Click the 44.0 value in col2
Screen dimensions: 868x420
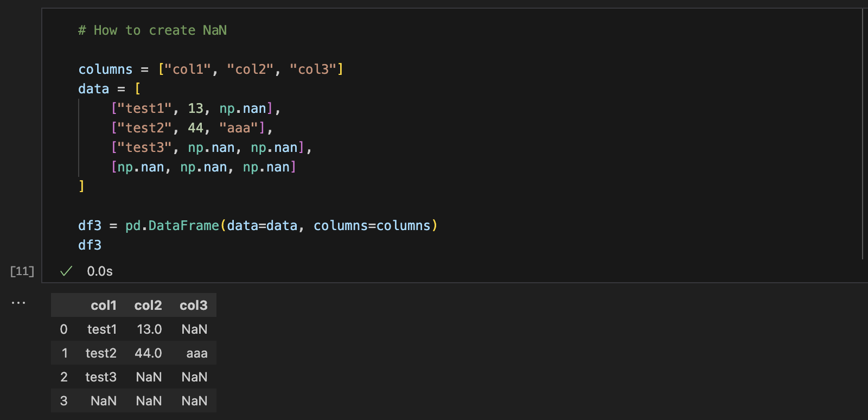click(x=148, y=353)
